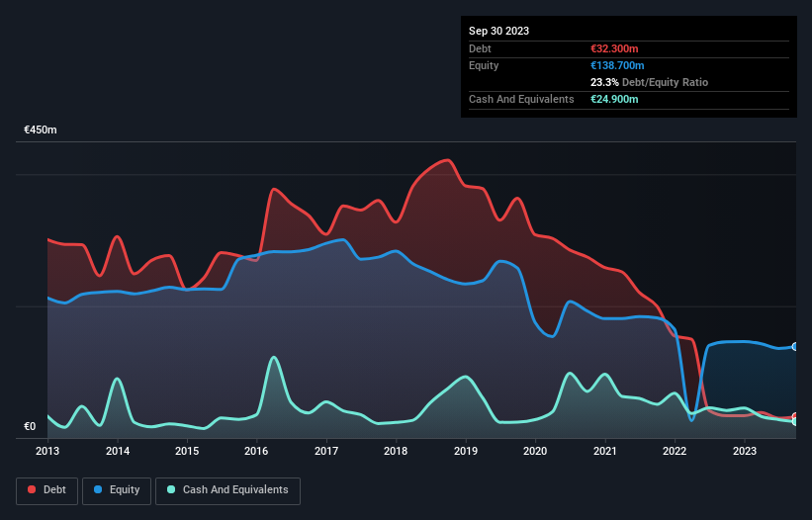Click the €32.300m debt value
Screen dimensions: 812x520
pyautogui.click(x=614, y=48)
